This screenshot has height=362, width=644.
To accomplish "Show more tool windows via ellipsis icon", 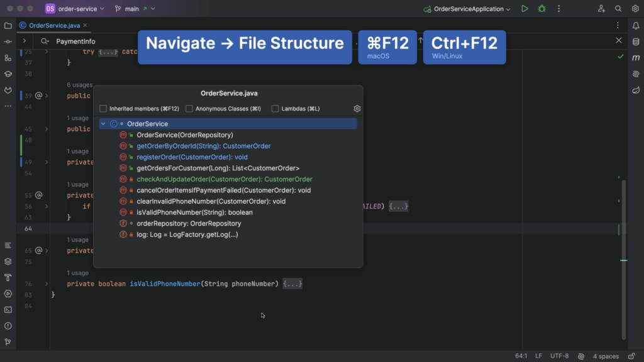I will point(8,106).
